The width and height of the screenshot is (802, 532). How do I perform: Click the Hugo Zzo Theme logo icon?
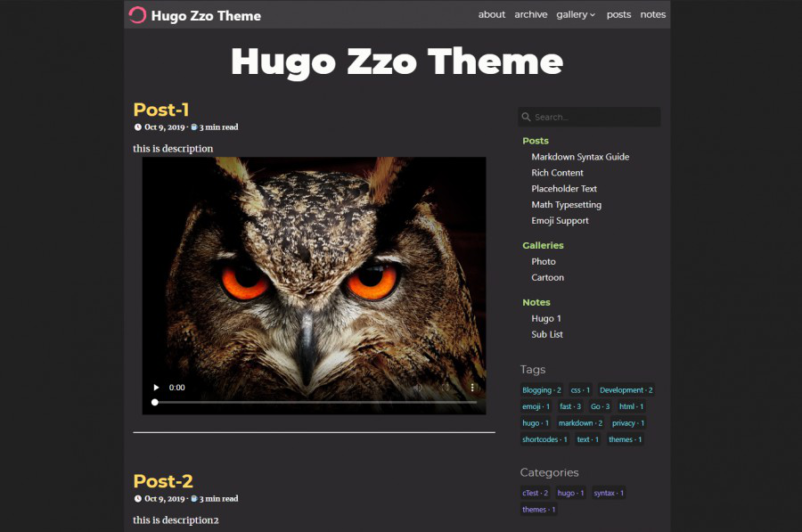coord(137,14)
